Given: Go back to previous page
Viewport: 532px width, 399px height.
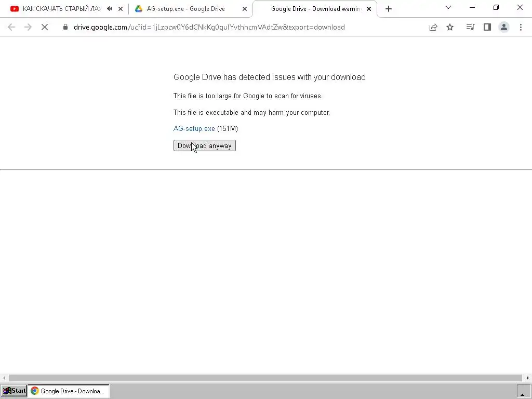Looking at the screenshot, I should 11,27.
